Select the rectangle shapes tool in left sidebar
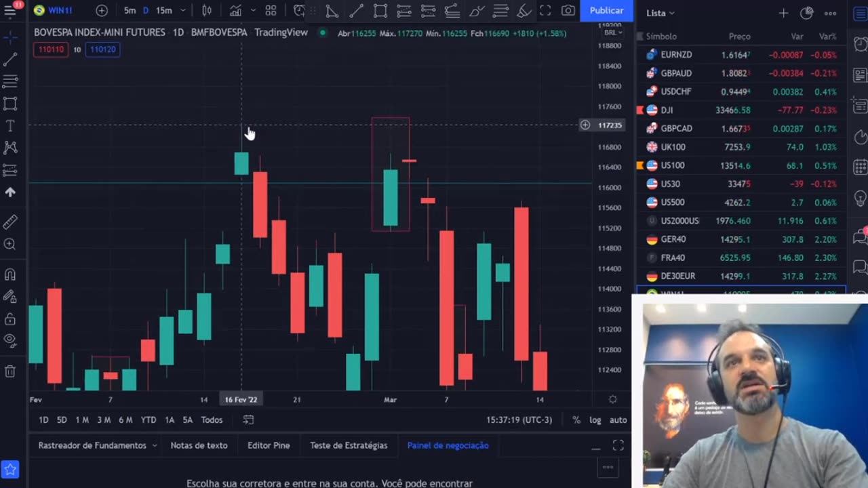 click(10, 104)
